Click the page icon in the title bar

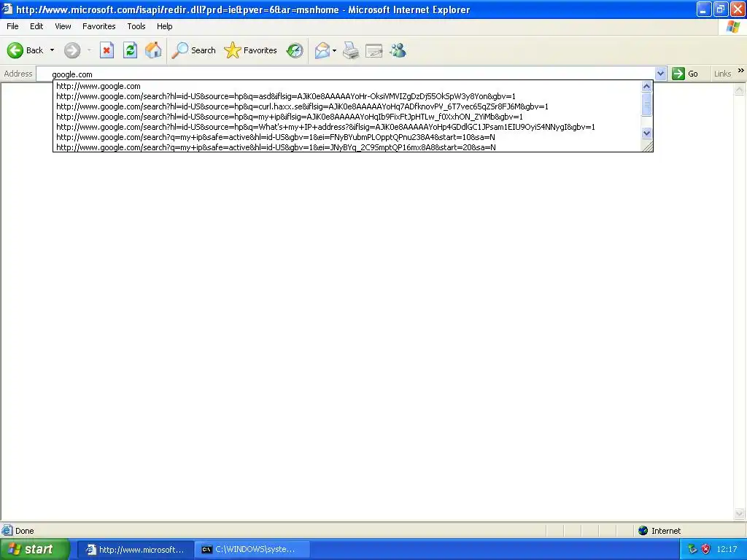7,9
